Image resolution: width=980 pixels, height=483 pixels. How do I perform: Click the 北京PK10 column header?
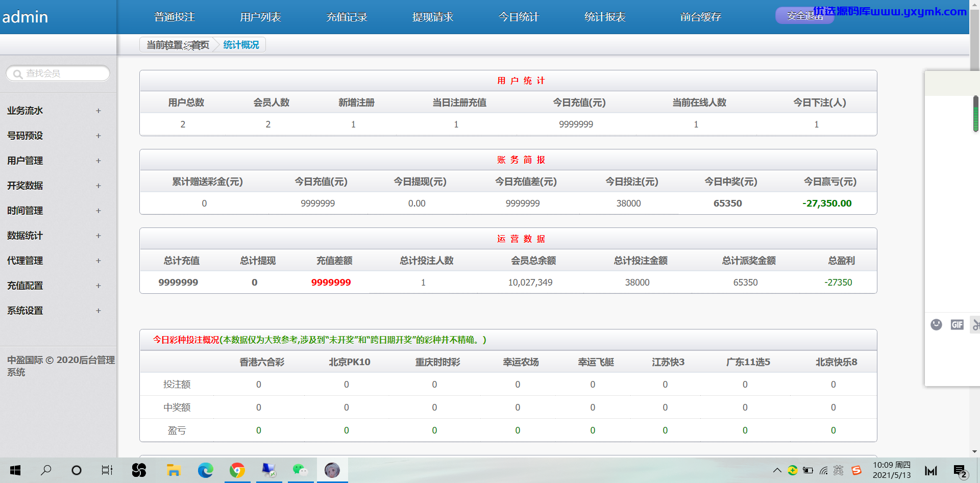350,362
